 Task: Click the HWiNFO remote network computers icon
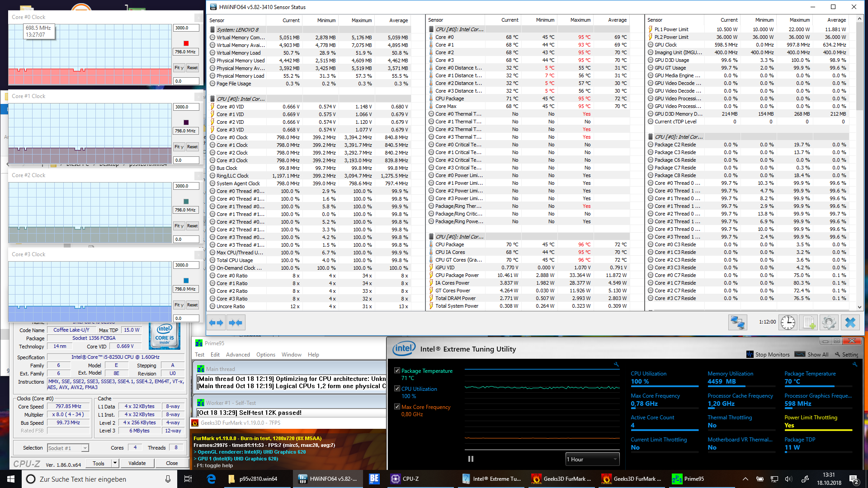point(737,323)
